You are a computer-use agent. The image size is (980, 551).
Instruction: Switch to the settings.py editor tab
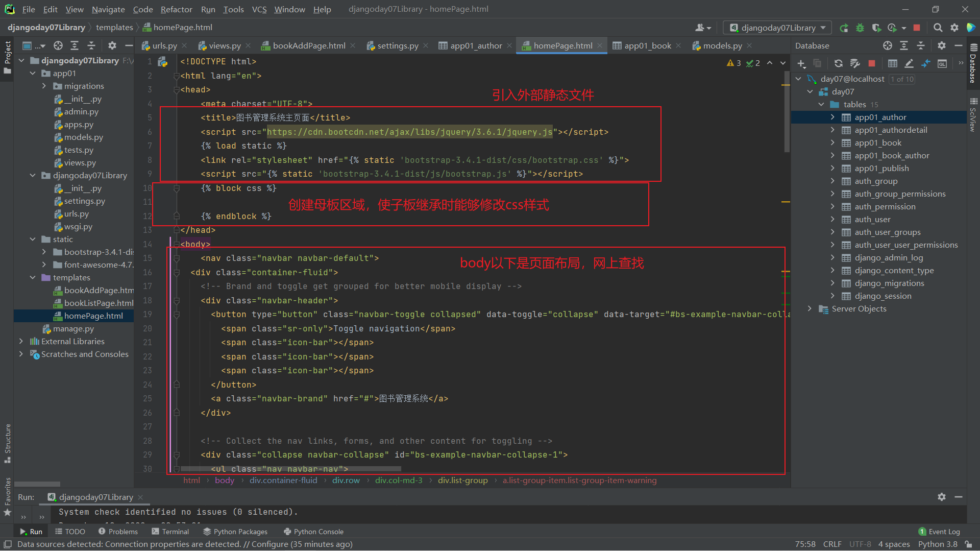coord(398,46)
